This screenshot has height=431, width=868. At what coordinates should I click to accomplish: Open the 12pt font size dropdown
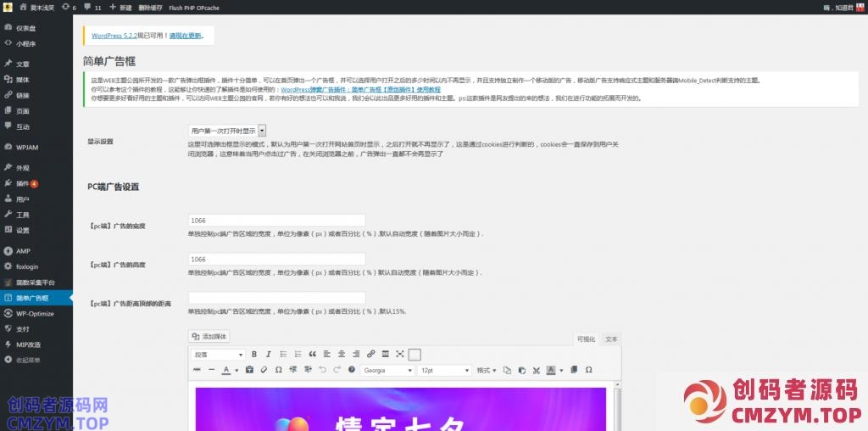pyautogui.click(x=444, y=370)
